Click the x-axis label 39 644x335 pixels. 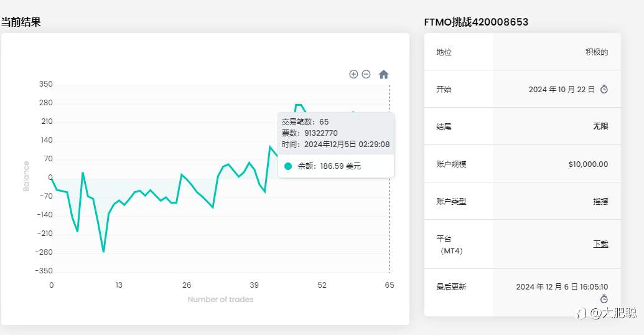[x=254, y=285]
